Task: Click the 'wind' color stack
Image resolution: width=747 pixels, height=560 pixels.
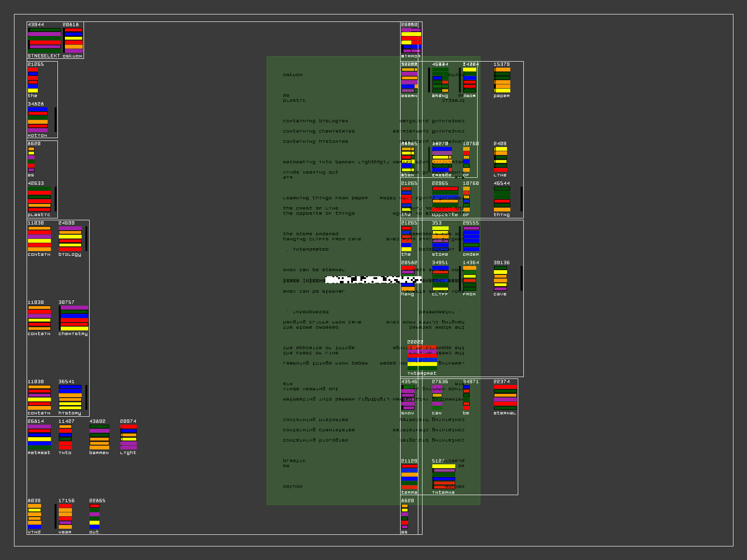Action: [x=34, y=516]
